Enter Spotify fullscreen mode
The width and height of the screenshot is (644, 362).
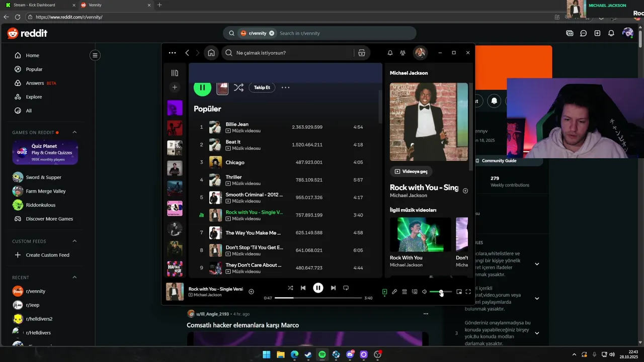pyautogui.click(x=468, y=292)
